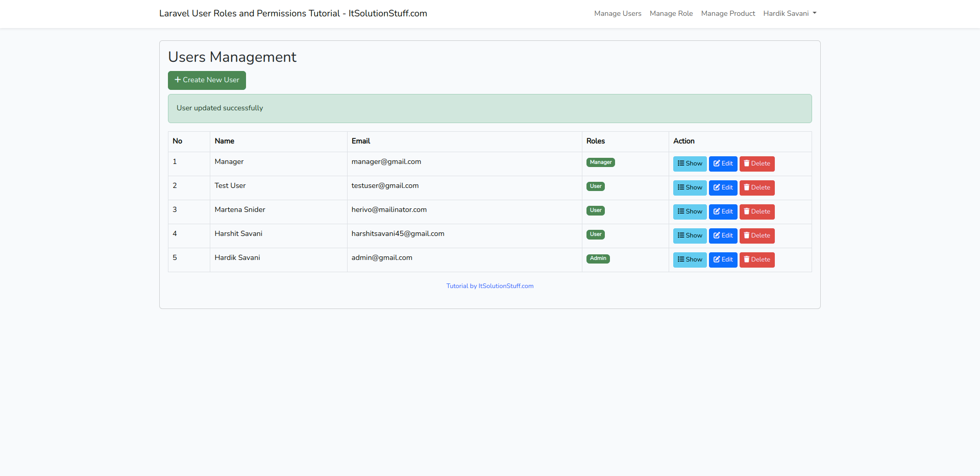The width and height of the screenshot is (980, 476).
Task: Click the Manager role badge
Action: (600, 162)
